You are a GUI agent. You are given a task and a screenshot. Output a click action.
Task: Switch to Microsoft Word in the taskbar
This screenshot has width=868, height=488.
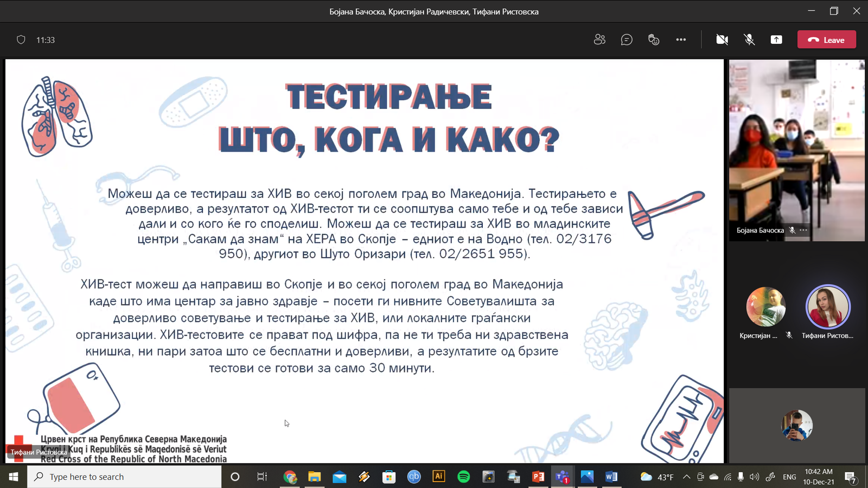(x=611, y=477)
